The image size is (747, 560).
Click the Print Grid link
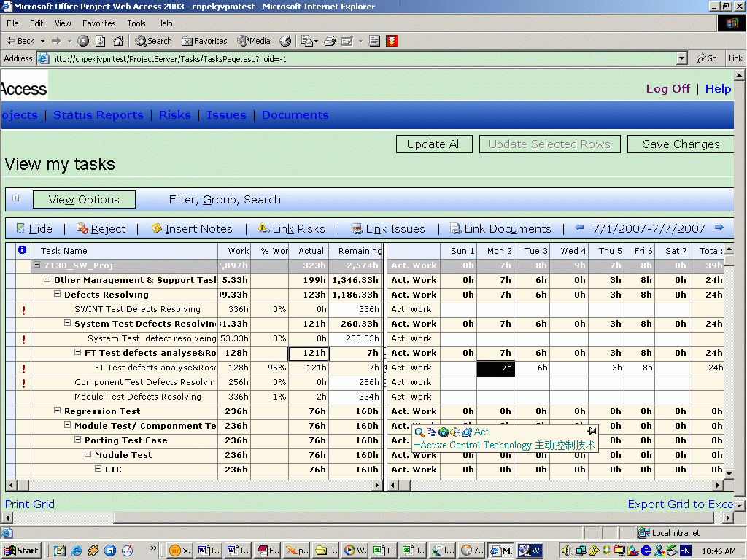(x=29, y=504)
